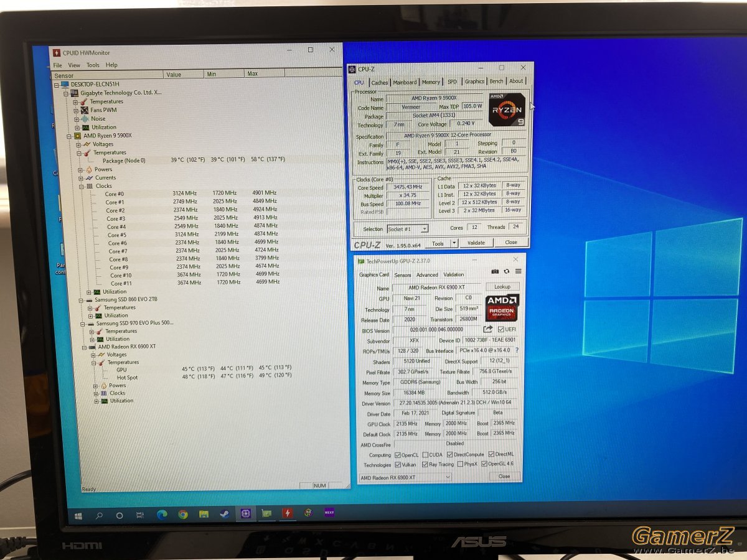Click the computer icon beside DESKTOP-ELCN51H
The width and height of the screenshot is (747, 560).
[65, 84]
